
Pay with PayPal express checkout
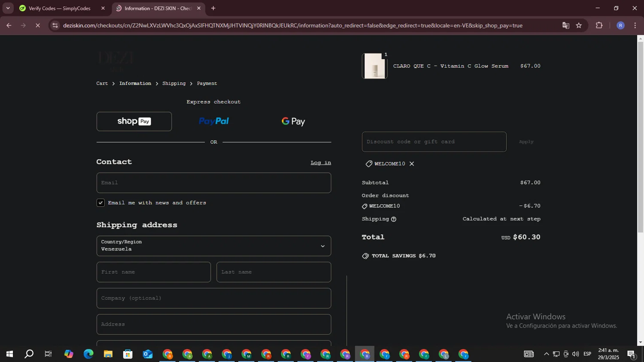(x=214, y=121)
